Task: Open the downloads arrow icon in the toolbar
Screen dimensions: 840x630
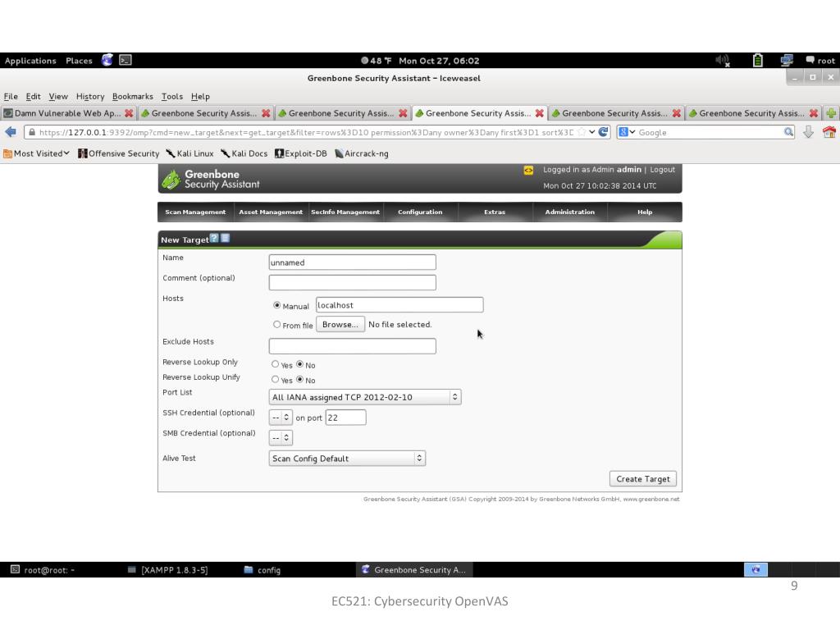Action: point(808,132)
